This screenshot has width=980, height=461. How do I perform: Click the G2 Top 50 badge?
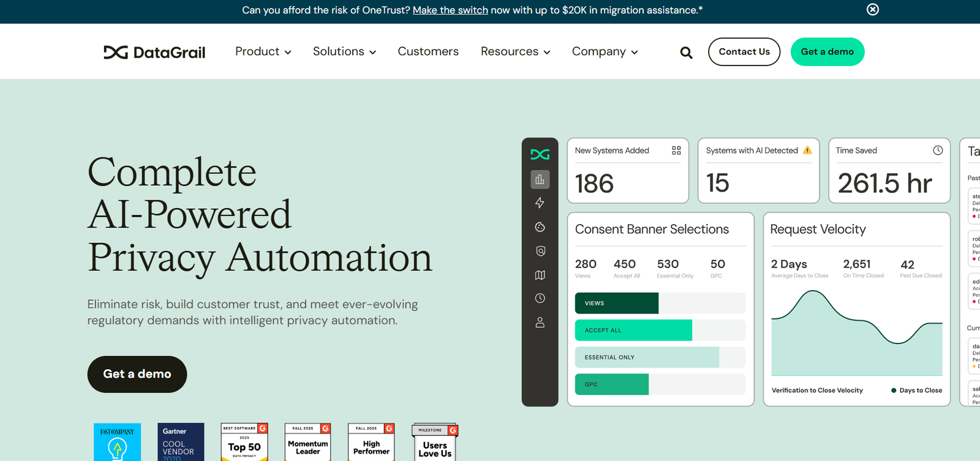pyautogui.click(x=244, y=442)
